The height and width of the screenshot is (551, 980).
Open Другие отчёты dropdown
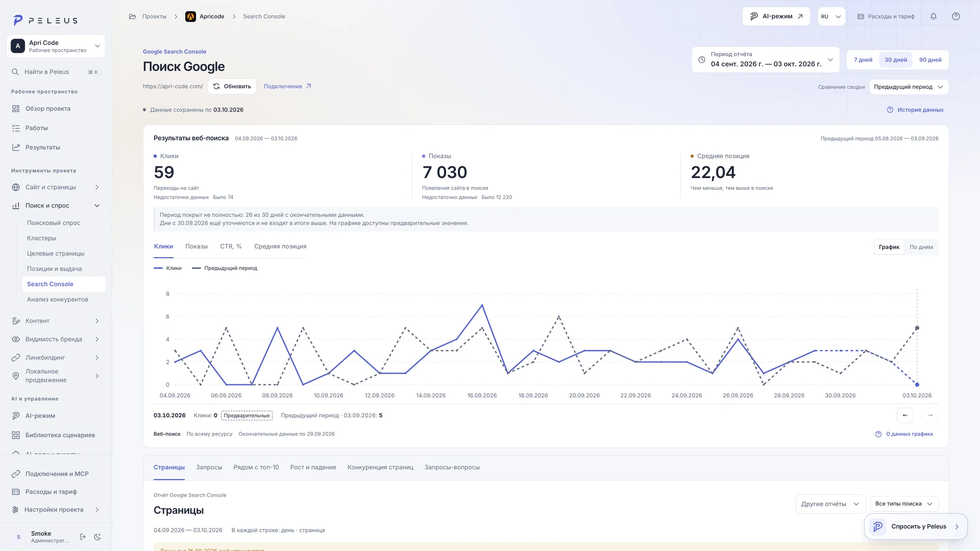click(830, 504)
